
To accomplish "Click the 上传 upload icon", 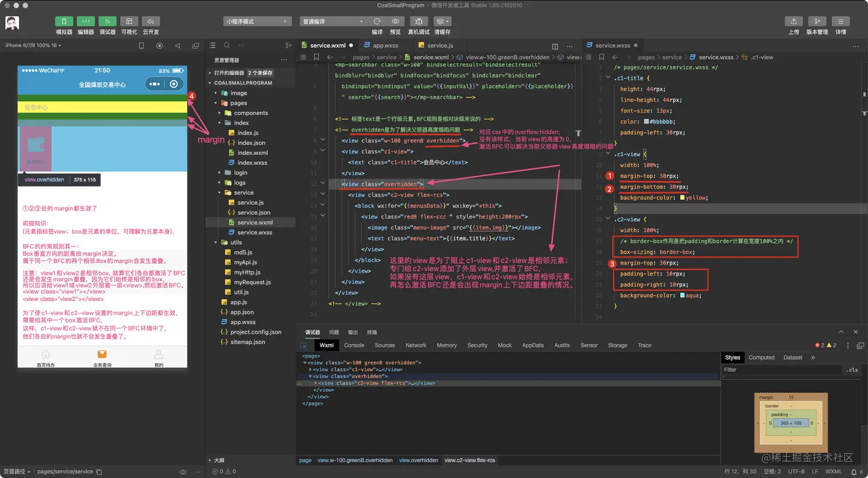I will coord(793,21).
